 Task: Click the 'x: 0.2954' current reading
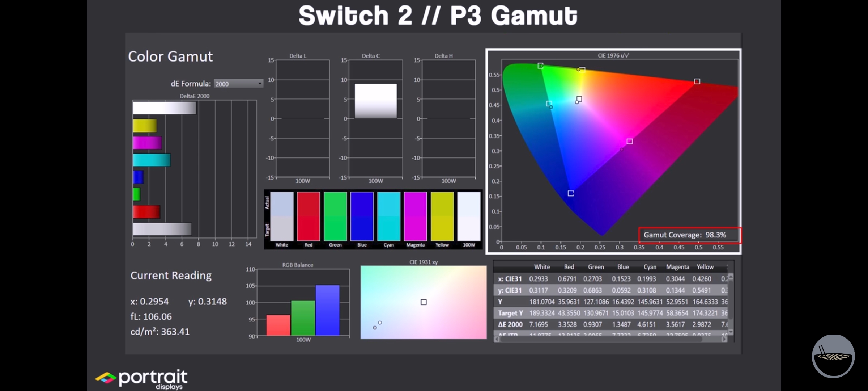pos(149,301)
